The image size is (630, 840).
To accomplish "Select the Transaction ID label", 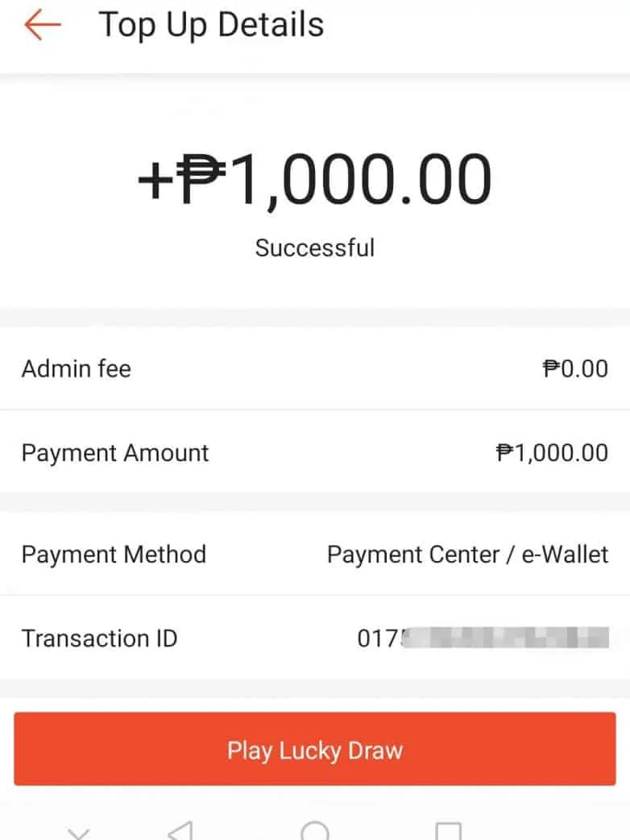I will point(99,638).
